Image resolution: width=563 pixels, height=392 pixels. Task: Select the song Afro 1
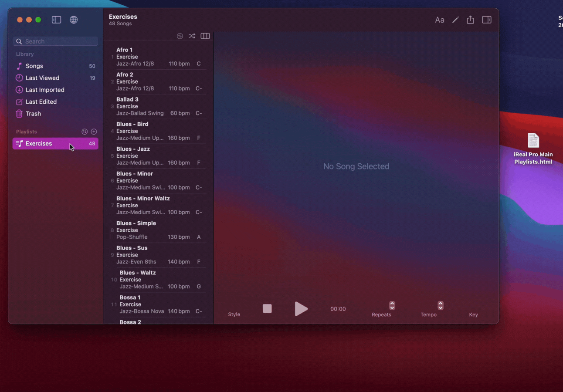click(158, 57)
